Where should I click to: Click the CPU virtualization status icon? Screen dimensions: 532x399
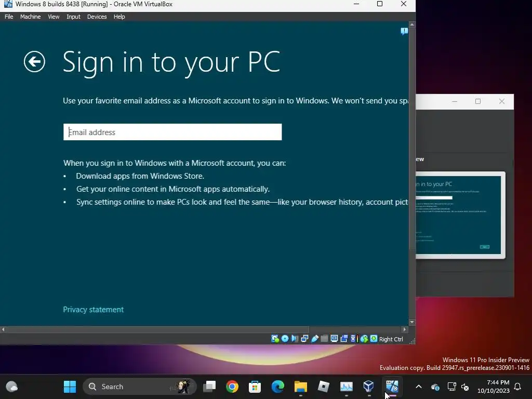tap(354, 339)
